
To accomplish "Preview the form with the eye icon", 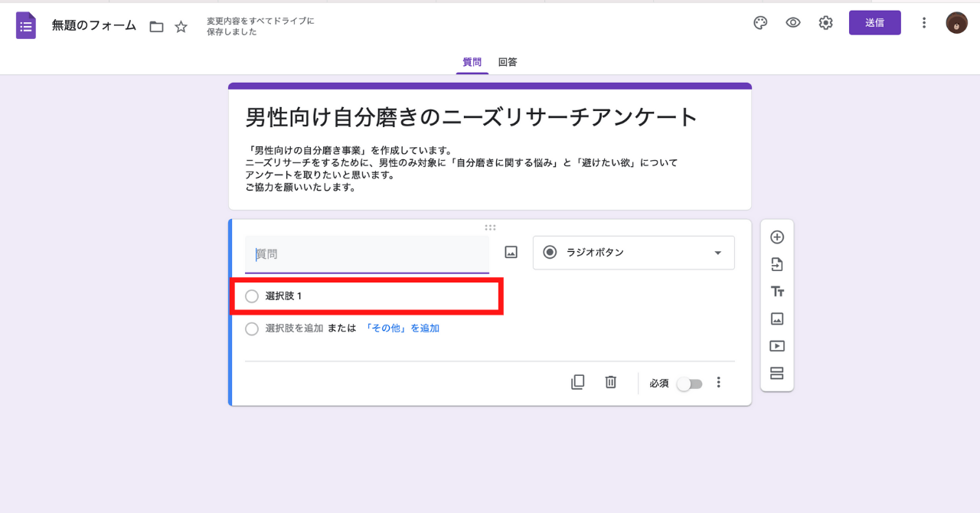I will tap(792, 23).
